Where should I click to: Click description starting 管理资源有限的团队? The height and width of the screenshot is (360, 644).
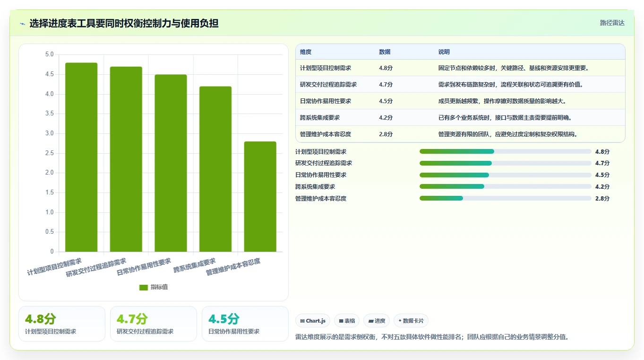[508, 134]
